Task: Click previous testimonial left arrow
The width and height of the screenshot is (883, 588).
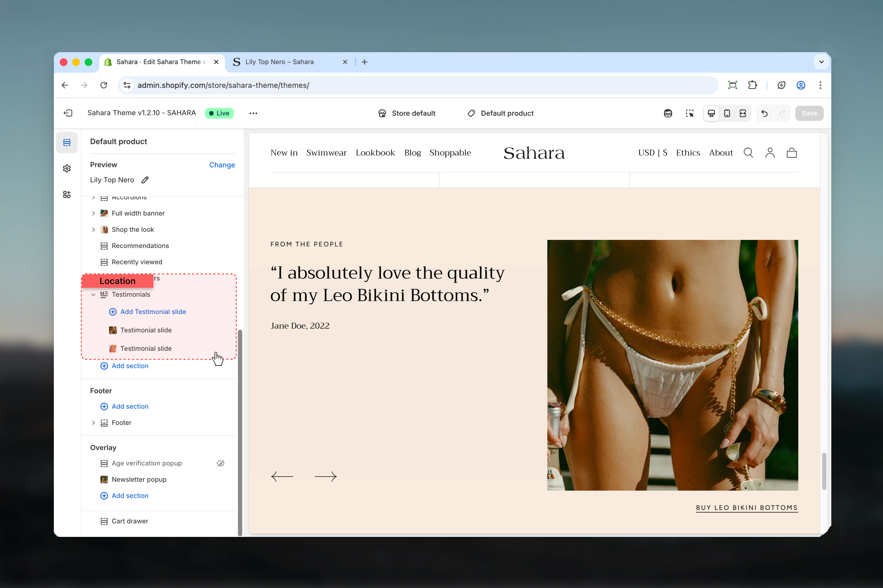Action: 282,476
